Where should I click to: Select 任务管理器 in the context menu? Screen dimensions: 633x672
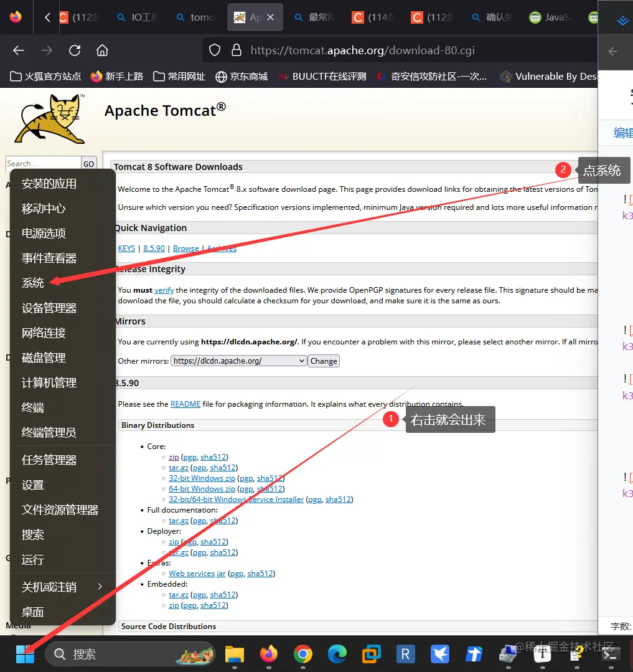(63, 460)
